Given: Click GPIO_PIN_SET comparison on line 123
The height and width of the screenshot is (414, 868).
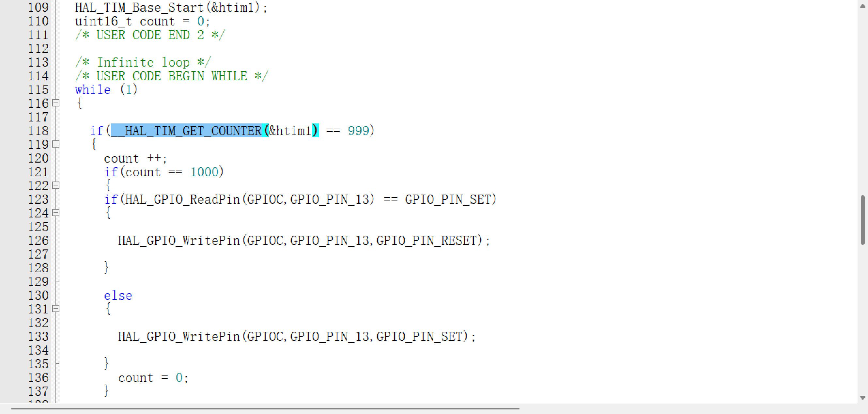Looking at the screenshot, I should click(448, 199).
